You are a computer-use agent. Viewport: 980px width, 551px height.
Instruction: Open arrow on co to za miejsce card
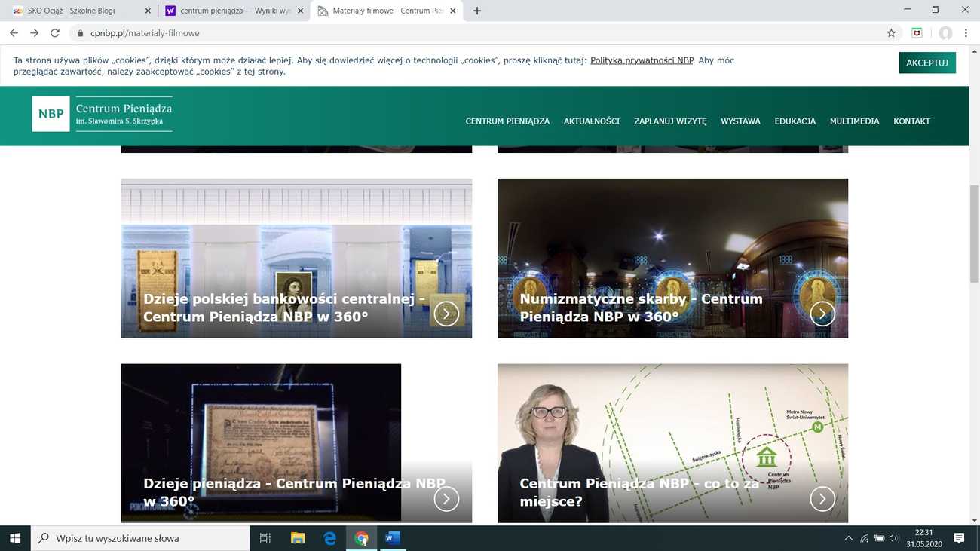[822, 498]
